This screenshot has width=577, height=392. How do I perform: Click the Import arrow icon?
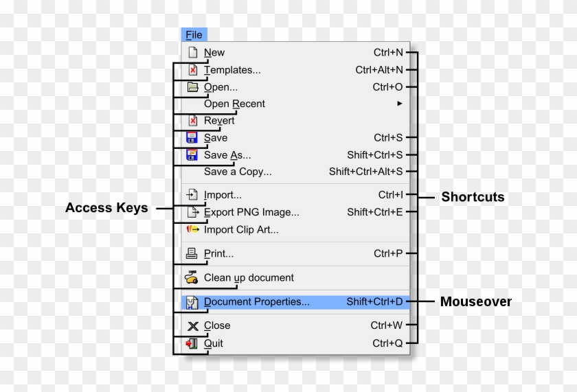pos(192,195)
